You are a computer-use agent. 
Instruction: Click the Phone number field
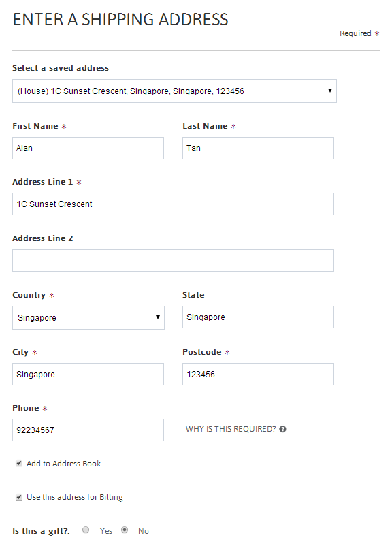click(88, 430)
